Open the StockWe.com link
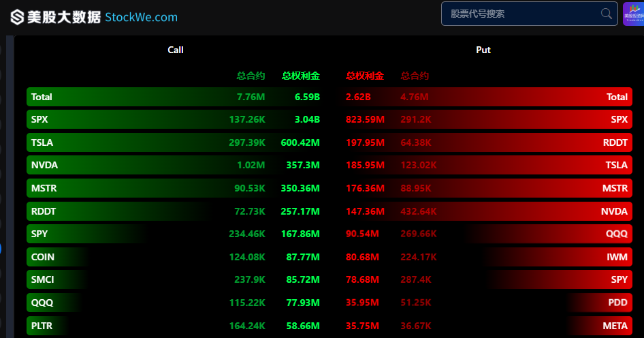The image size is (644, 338). [x=142, y=17]
